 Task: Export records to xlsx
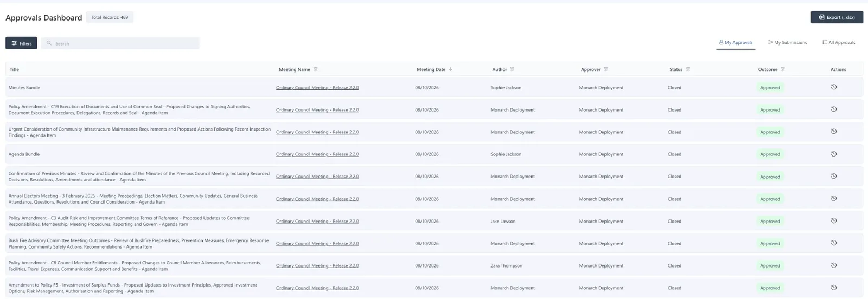coord(837,17)
